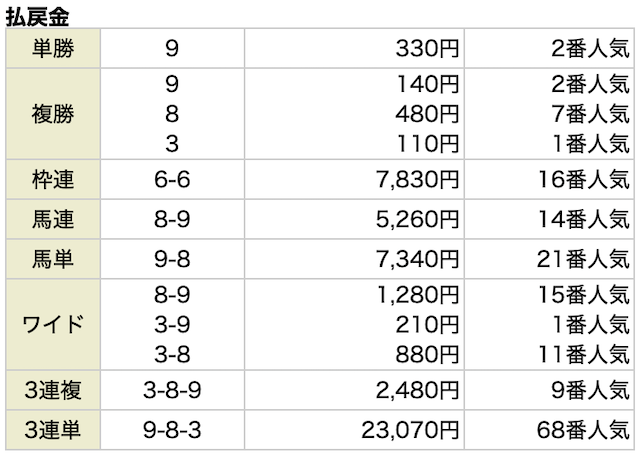The height and width of the screenshot is (453, 640).
Task: Click the 9-8-3 combination
Action: pyautogui.click(x=173, y=432)
